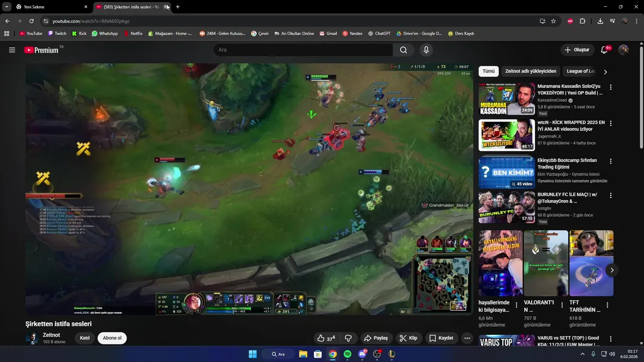Viewport: 644px width, 362px height.
Task: Open the Oluştur create menu
Action: [578, 50]
